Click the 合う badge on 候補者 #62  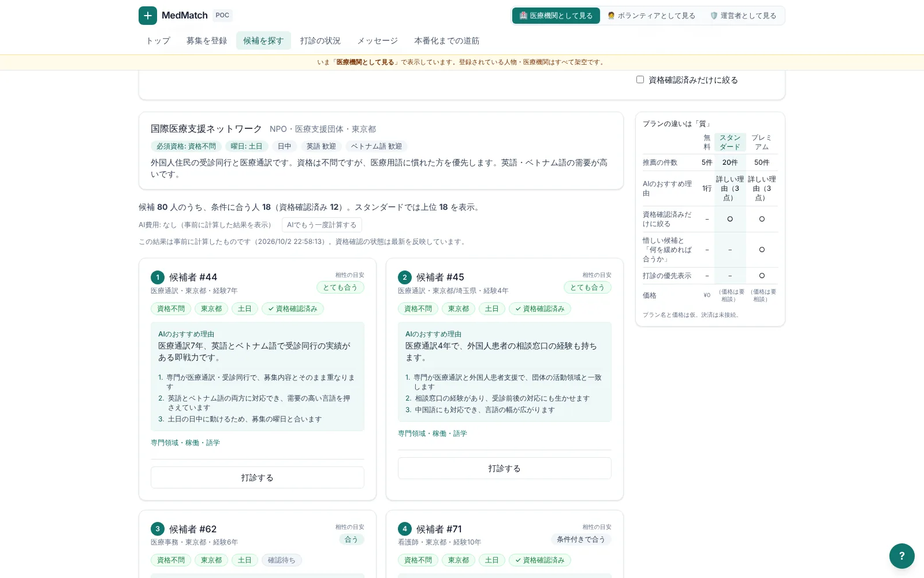click(x=351, y=539)
